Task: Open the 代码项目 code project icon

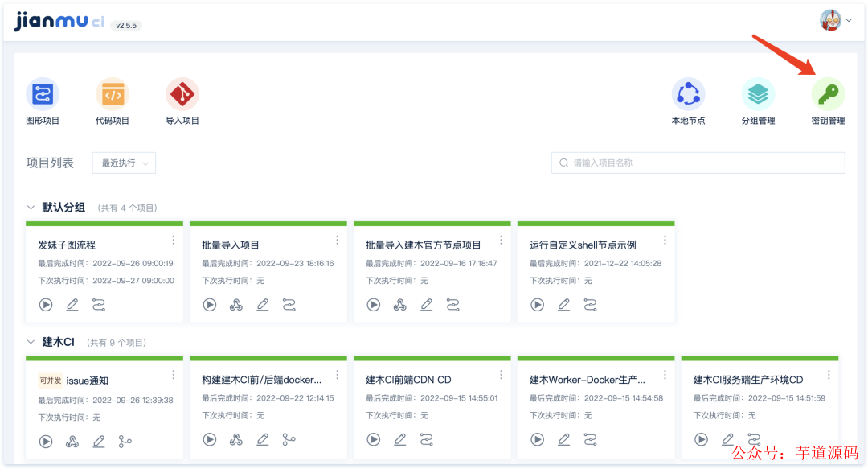Action: point(113,94)
